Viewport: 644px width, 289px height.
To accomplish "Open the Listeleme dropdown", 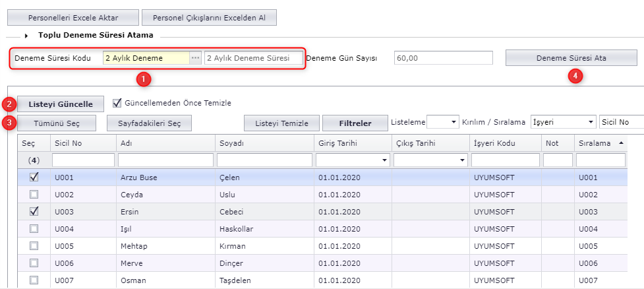I will (453, 122).
